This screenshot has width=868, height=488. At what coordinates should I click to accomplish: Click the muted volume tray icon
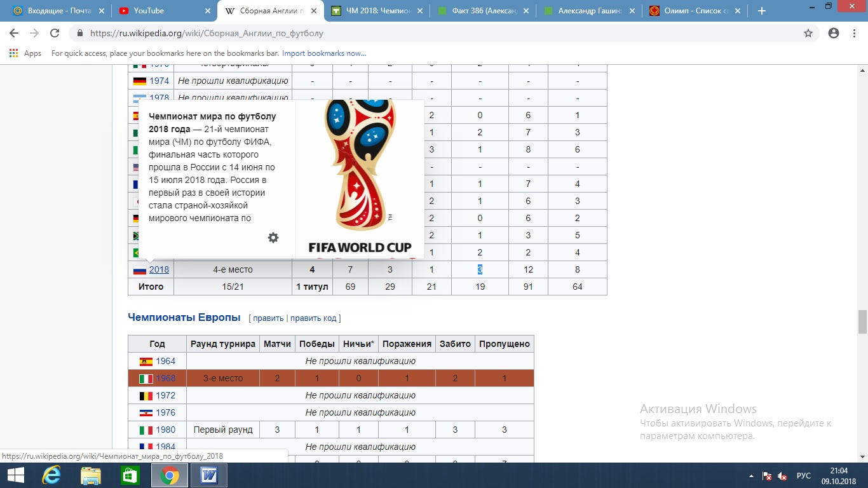click(782, 476)
